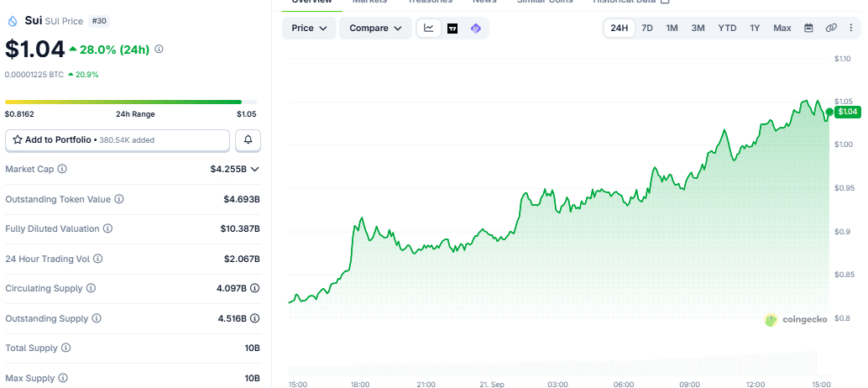Open Outstanding Supply label info icon
The height and width of the screenshot is (388, 868).
[97, 318]
